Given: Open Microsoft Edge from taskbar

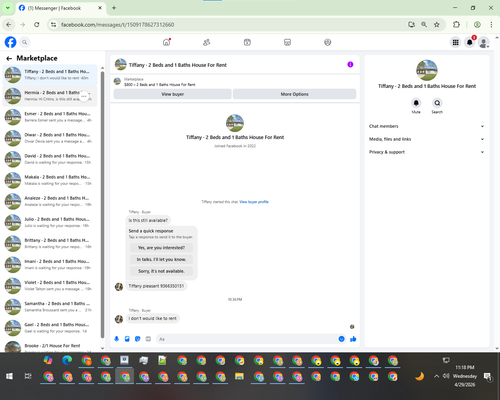Looking at the screenshot, I should tap(67, 360).
